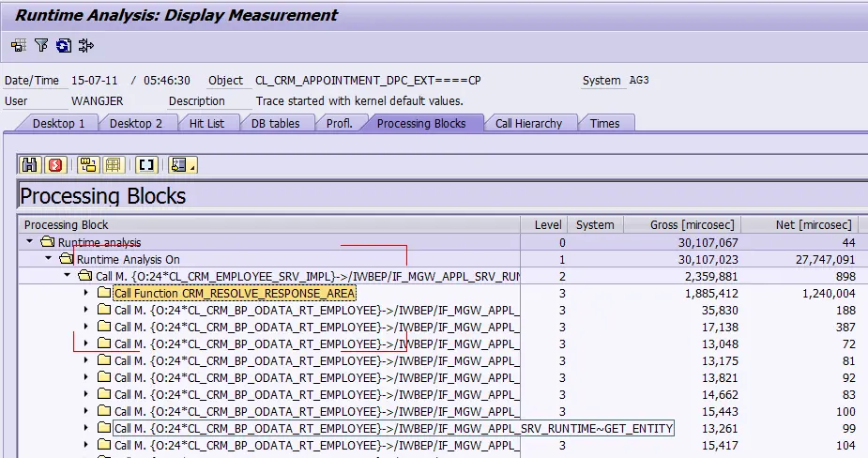Switch to the DB tables tab
This screenshot has height=458, width=868.
pos(275,124)
